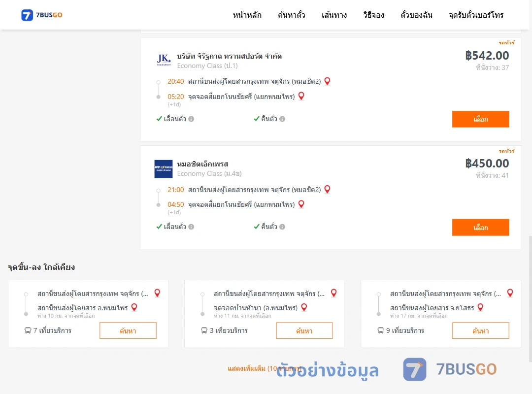This screenshot has height=394, width=532.
Task: Open map pin for 04:50 arrival stop
Action: (x=301, y=204)
